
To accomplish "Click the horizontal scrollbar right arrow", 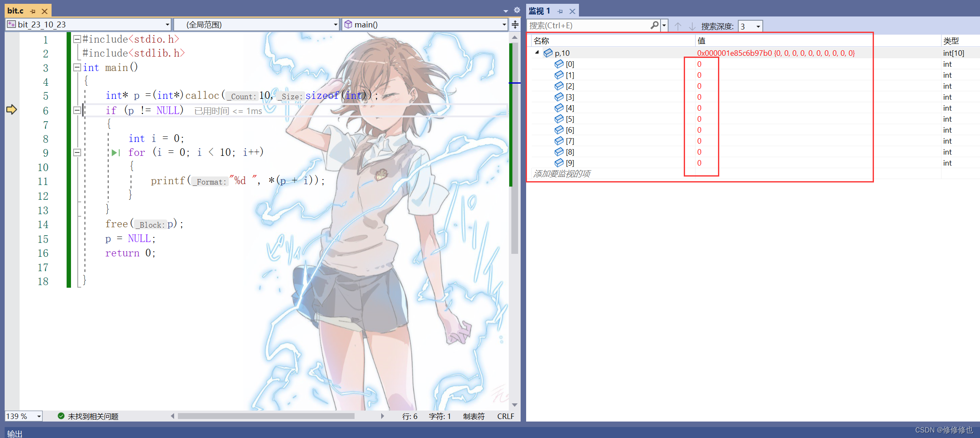I will tap(382, 416).
